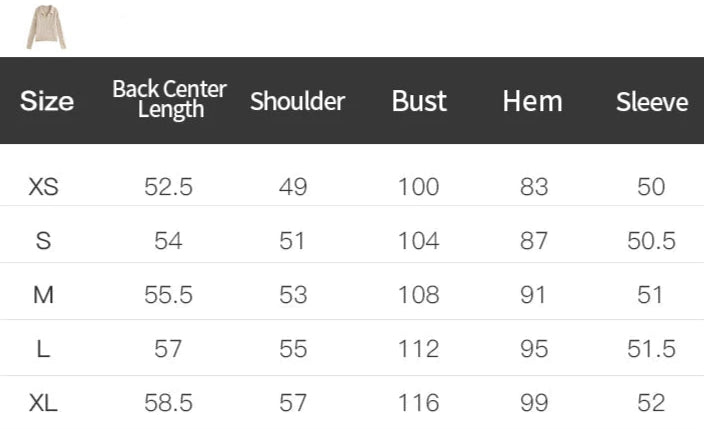Image resolution: width=704 pixels, height=429 pixels.
Task: Click the Hem column header
Action: click(532, 101)
